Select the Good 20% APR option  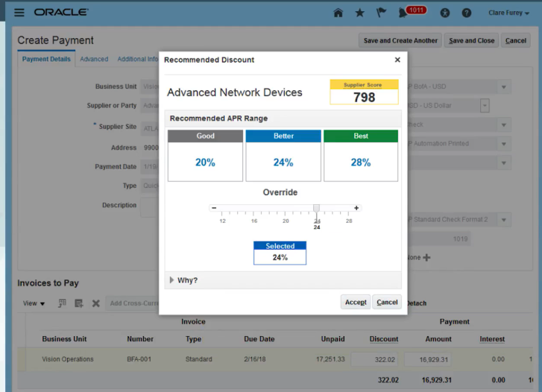[x=205, y=162]
